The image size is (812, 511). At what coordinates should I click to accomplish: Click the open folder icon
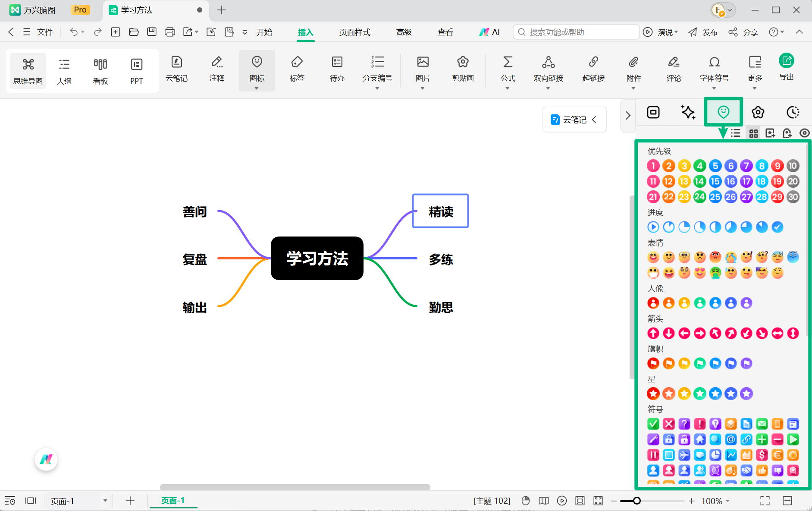[134, 32]
